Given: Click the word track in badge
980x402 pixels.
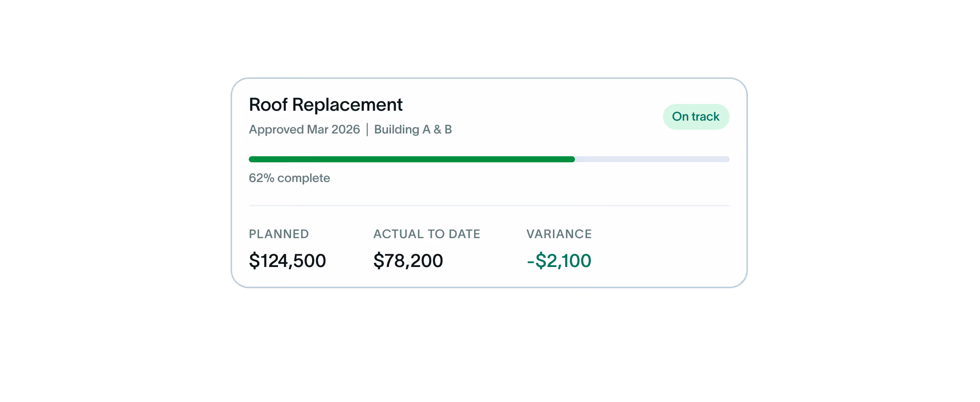Looking at the screenshot, I should 705,116.
